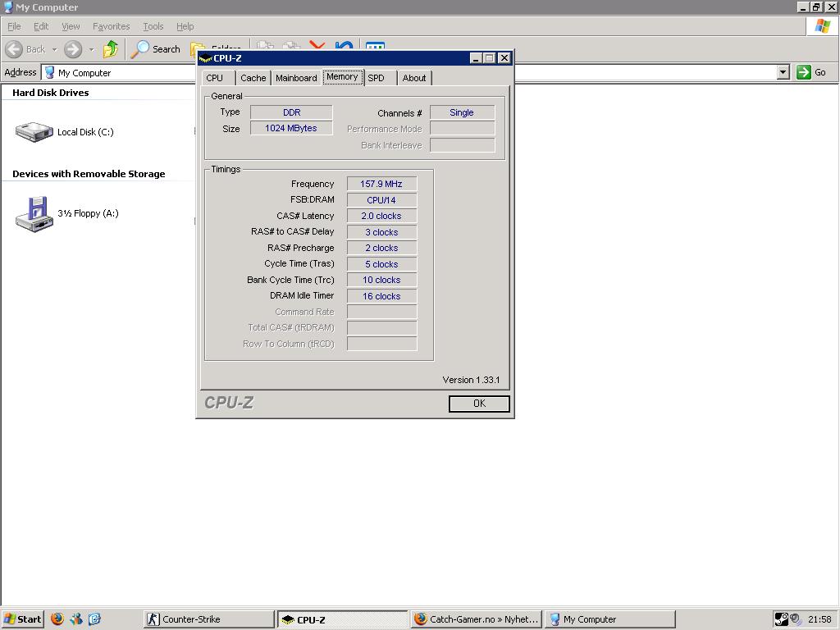
Task: Open the Tools menu
Action: click(x=153, y=26)
